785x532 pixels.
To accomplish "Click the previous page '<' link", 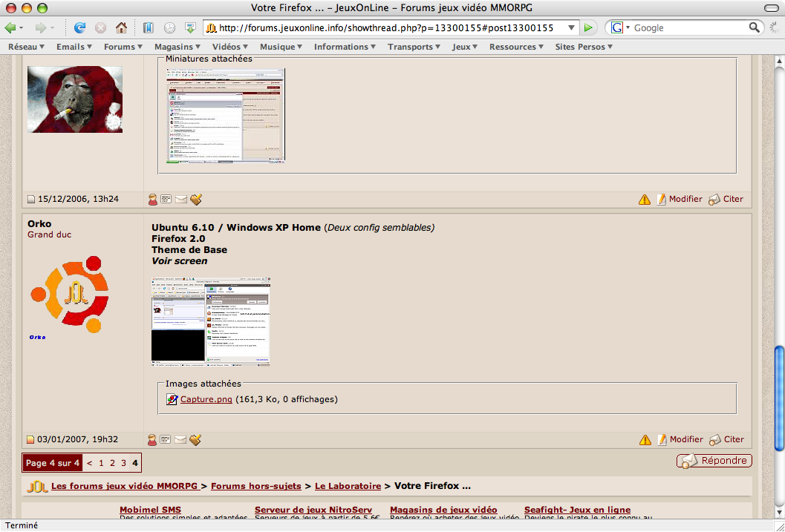I will 90,463.
